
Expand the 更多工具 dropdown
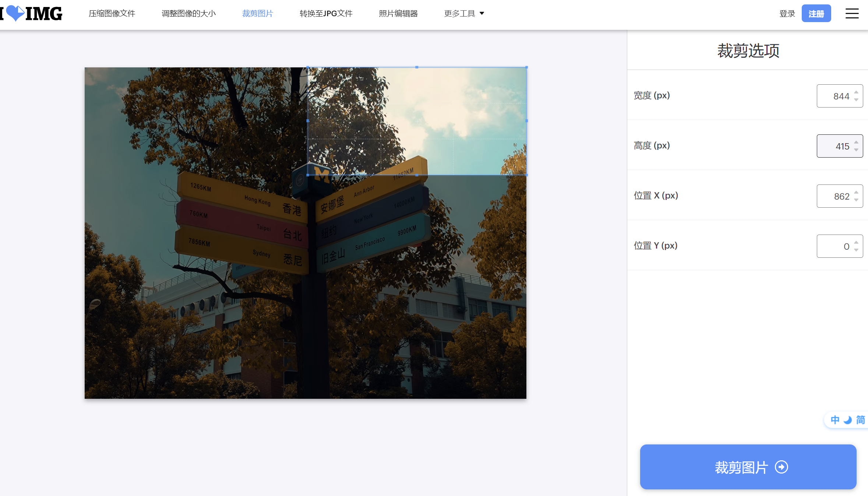464,14
